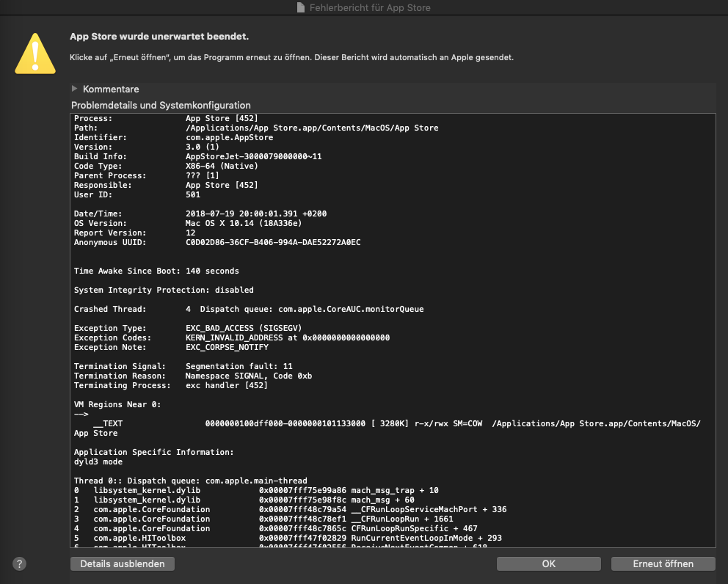This screenshot has width=728, height=584.
Task: Click Termination Reason 'Namespace SIGNAL, Code 0xb'
Action: pos(249,376)
